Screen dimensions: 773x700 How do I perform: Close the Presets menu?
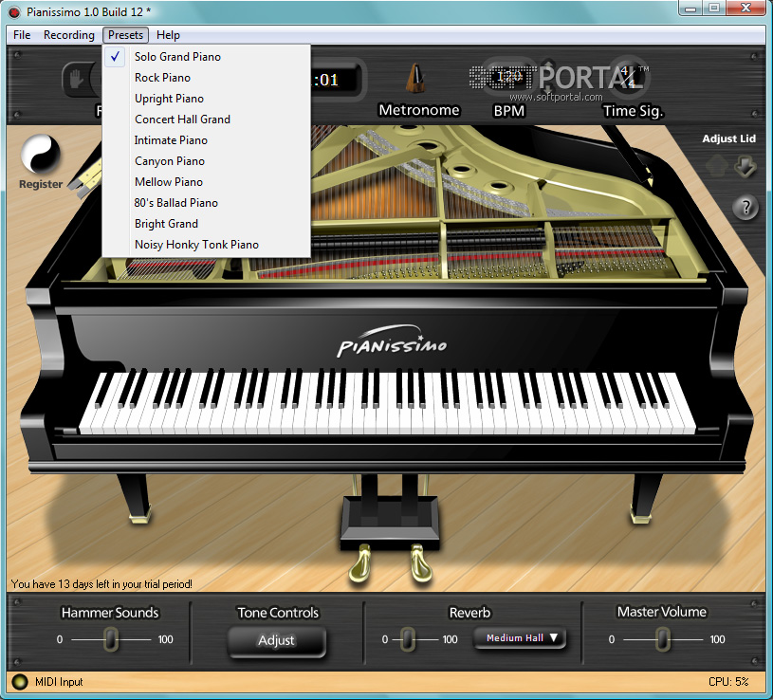(126, 35)
